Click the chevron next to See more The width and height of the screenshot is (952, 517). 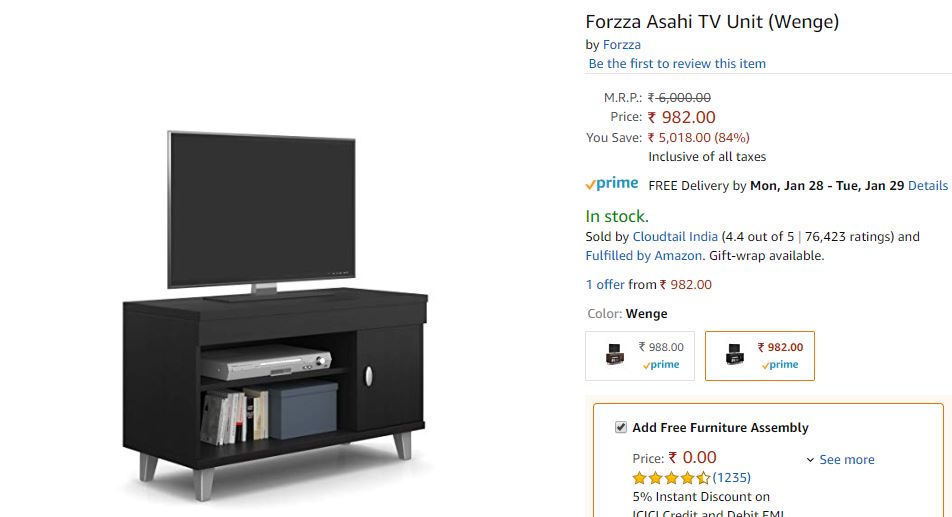[810, 460]
